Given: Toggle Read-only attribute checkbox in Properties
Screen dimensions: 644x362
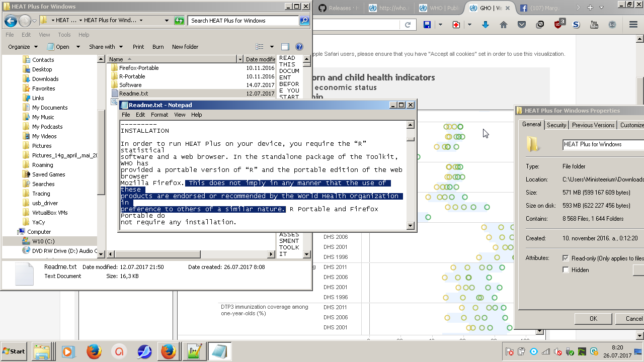Looking at the screenshot, I should (566, 258).
